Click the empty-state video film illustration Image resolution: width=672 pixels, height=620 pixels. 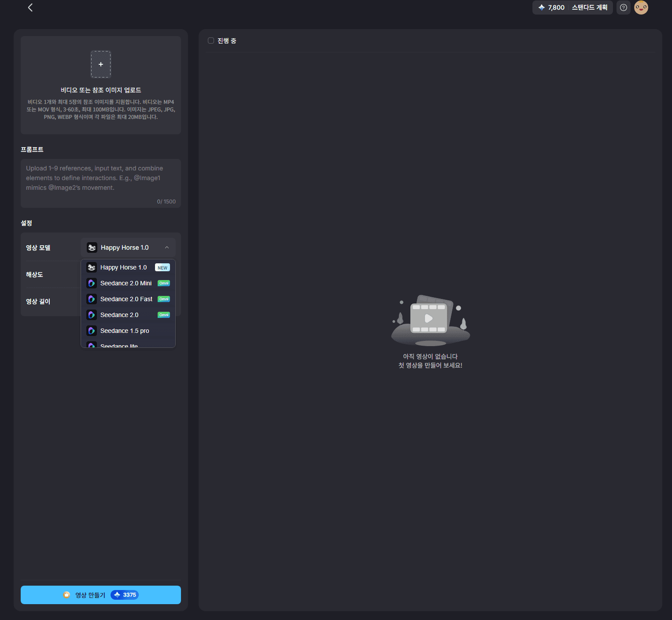(431, 321)
